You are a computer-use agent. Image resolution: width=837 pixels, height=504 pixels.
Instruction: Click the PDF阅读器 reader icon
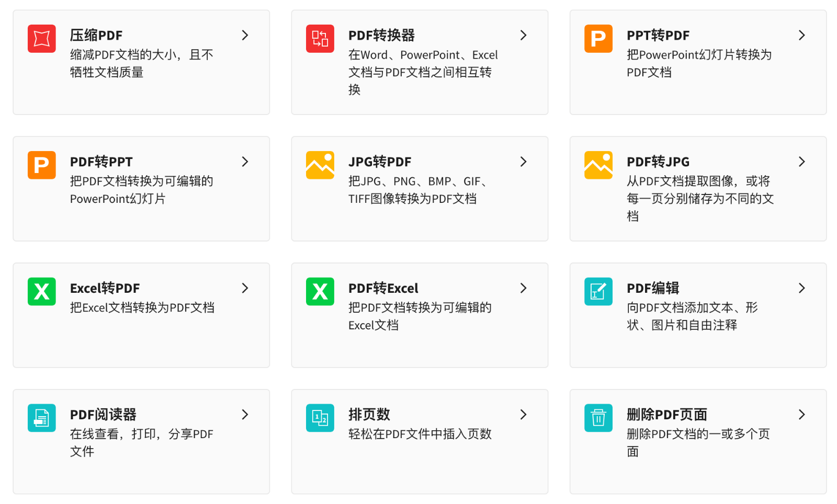point(42,418)
